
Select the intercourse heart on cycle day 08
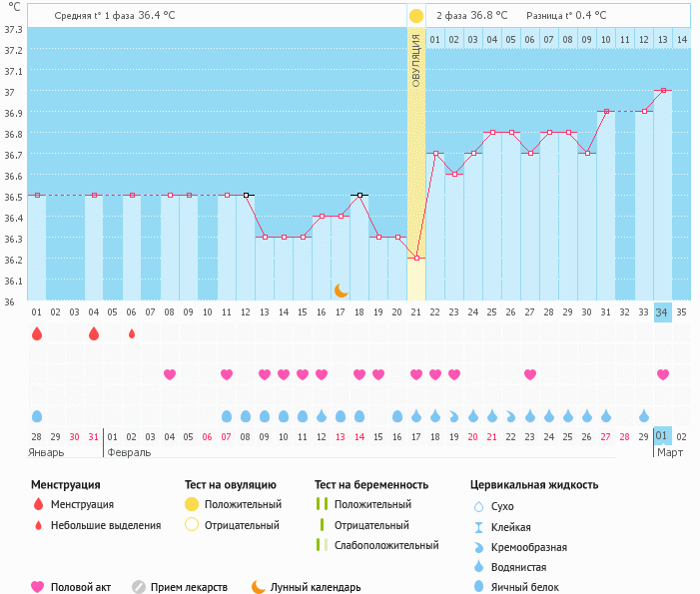point(170,374)
